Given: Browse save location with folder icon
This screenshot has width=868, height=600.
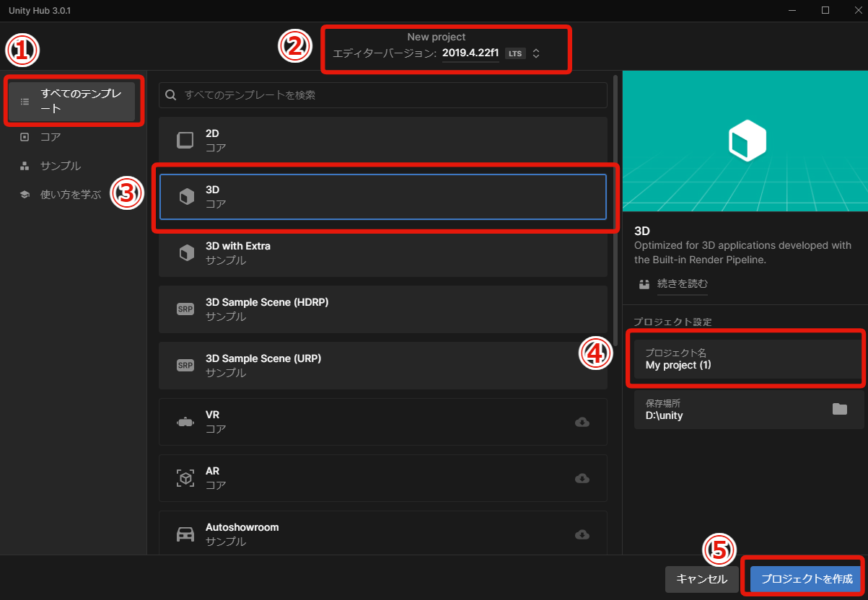Looking at the screenshot, I should [x=839, y=409].
